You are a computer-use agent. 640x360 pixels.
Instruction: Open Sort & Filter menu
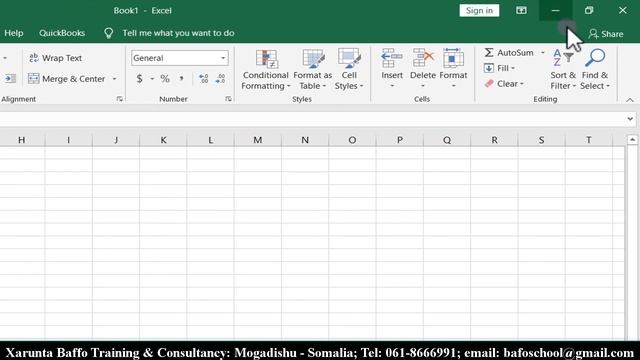(x=563, y=69)
